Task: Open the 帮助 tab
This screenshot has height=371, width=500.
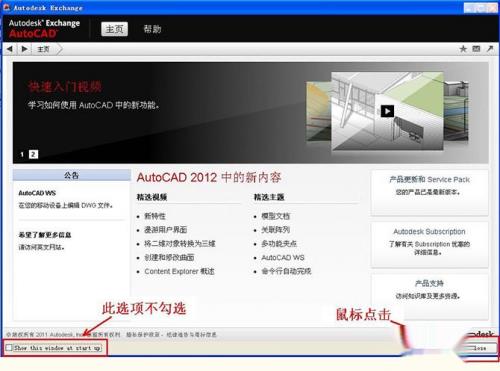Action: click(x=152, y=29)
